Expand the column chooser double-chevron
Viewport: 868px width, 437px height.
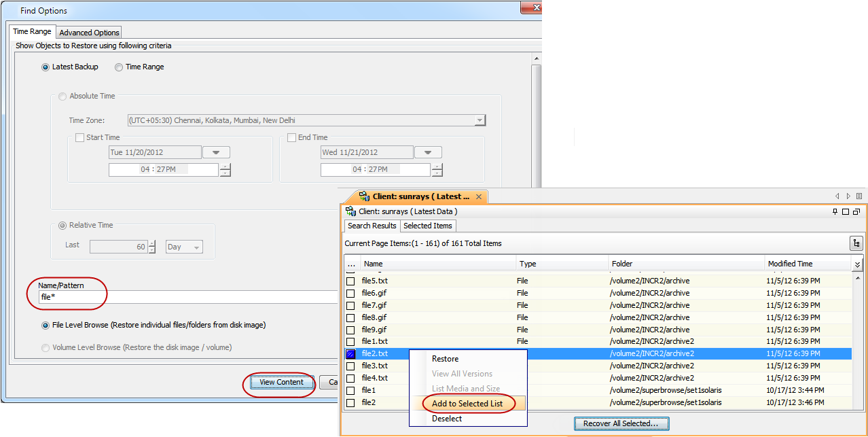point(857,264)
